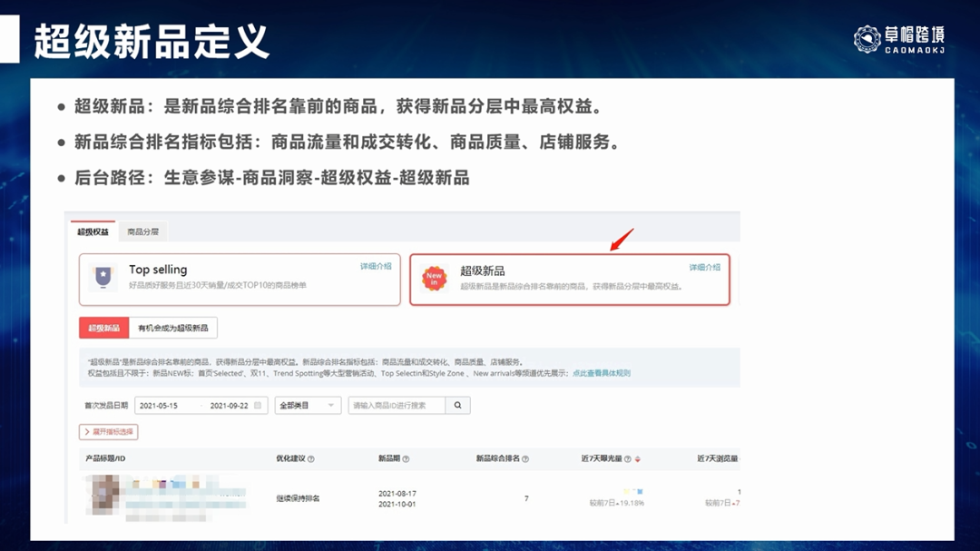Click help icon beside 新品期 header
The width and height of the screenshot is (980, 551).
(x=407, y=459)
